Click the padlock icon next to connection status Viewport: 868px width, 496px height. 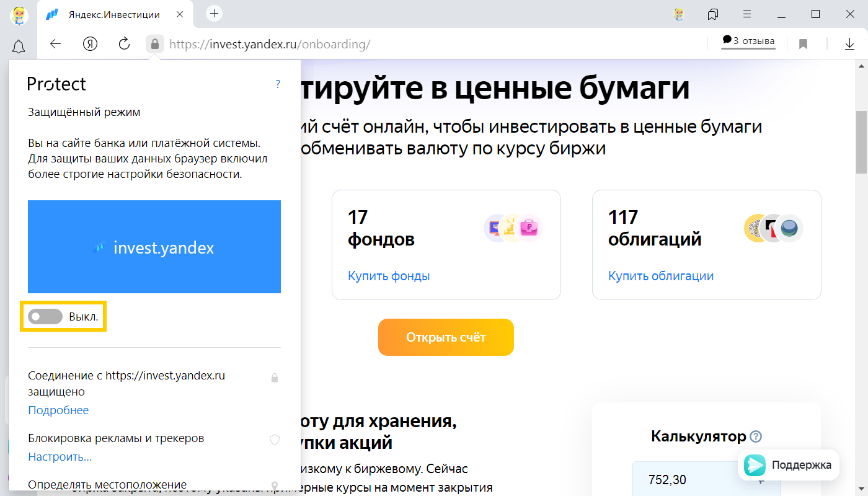pyautogui.click(x=275, y=378)
